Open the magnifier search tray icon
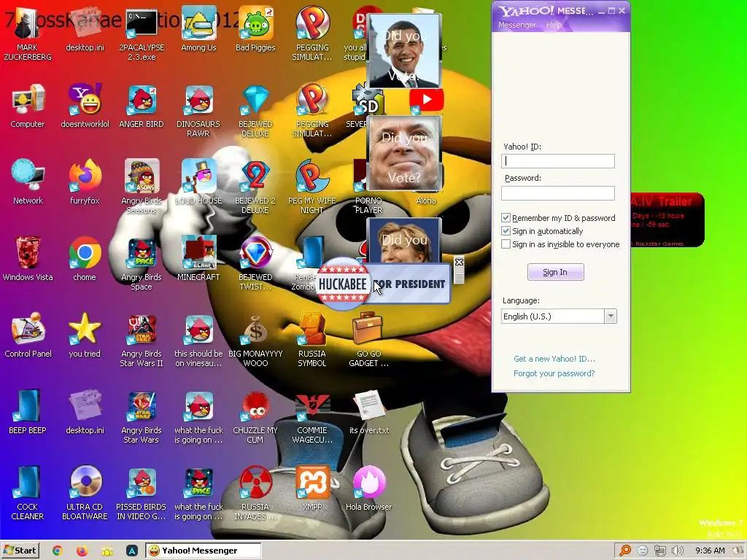The height and width of the screenshot is (560, 747). (624, 551)
